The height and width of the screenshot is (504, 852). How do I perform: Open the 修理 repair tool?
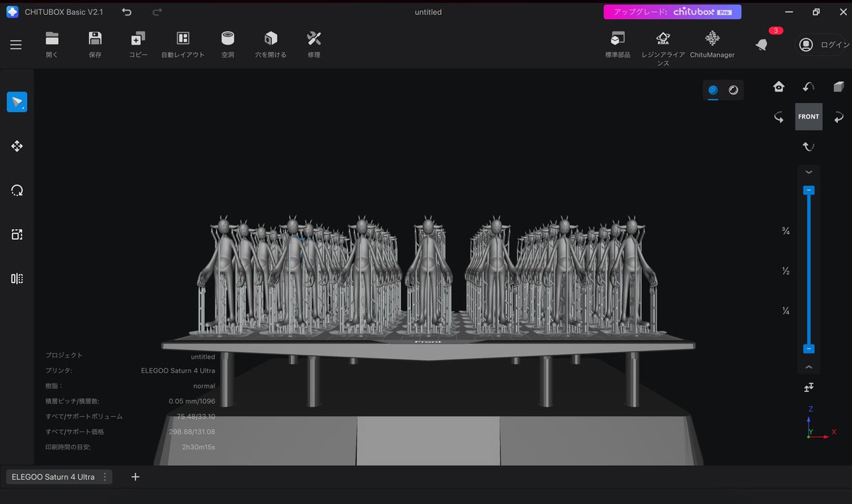pos(314,44)
